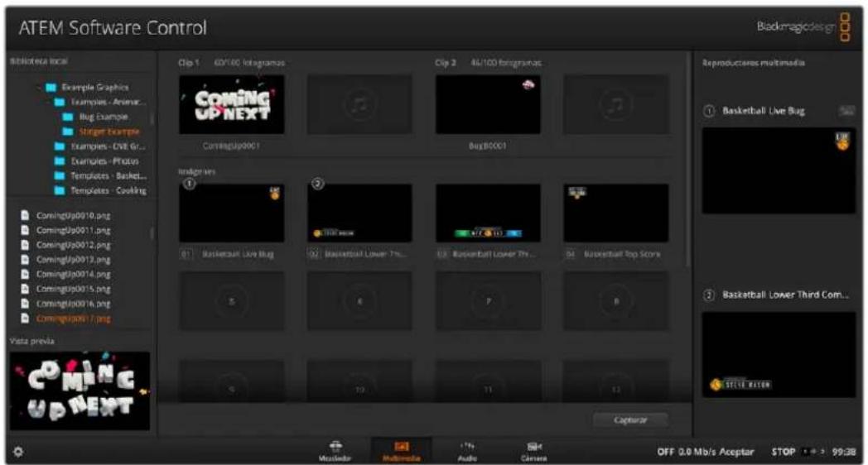The image size is (868, 465).
Task: Collapse the Examples - Animat... folder node
Action: pos(48,103)
